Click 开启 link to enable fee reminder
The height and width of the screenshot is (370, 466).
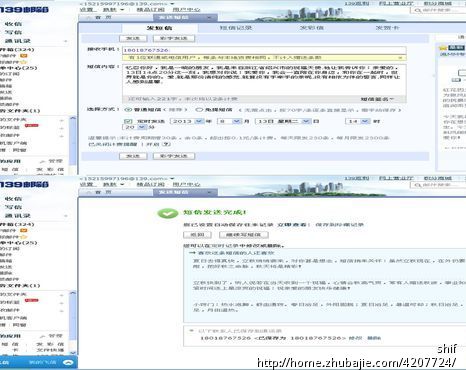pos(153,144)
